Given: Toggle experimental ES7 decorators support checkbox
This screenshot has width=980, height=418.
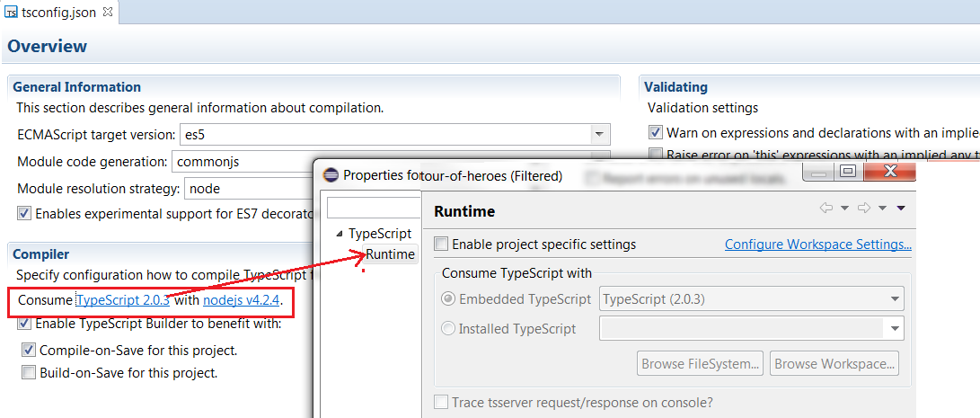Looking at the screenshot, I should pyautogui.click(x=24, y=214).
